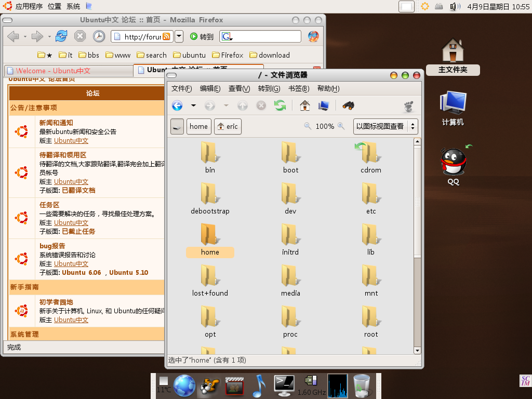Screen dimensions: 532x399
Task: Open Firefox history with the clock icon
Action: (99, 36)
